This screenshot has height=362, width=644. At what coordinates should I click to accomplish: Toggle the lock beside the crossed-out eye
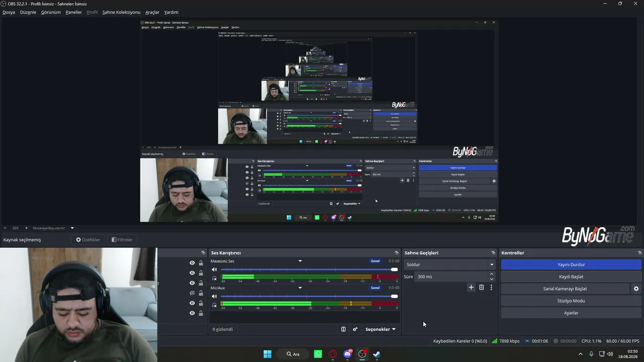[201, 293]
